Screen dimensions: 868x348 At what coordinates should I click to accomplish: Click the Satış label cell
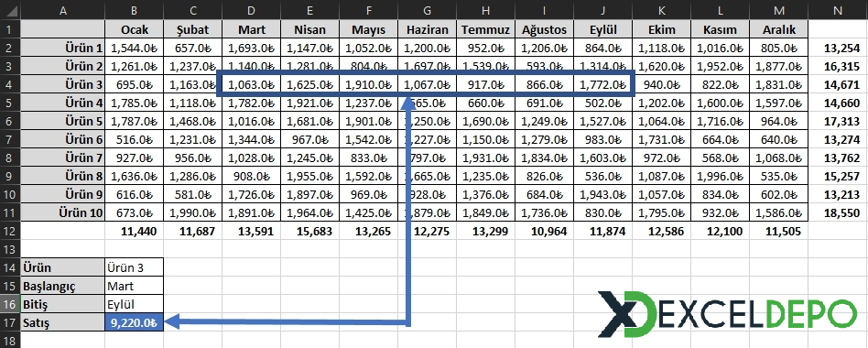(62, 322)
